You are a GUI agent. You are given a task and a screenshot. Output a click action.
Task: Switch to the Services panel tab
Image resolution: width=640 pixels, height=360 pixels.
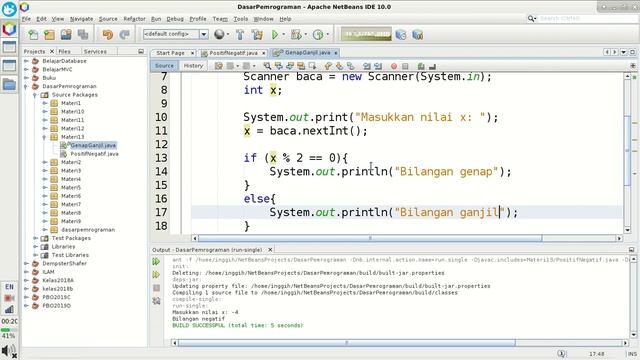[95, 51]
